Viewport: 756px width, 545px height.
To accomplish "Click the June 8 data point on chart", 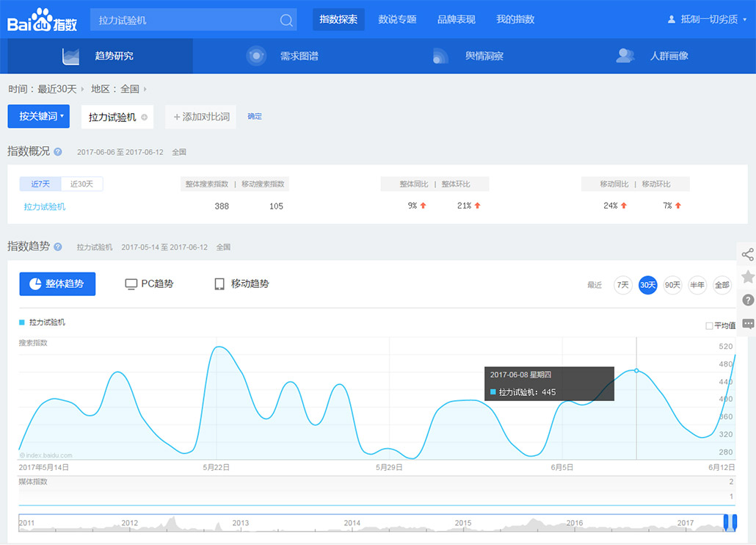I will 636,370.
